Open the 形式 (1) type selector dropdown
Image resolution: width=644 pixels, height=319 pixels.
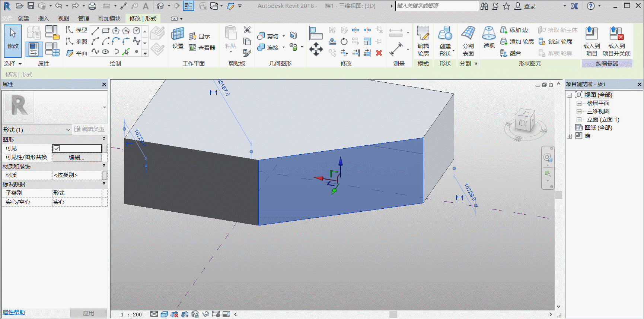pos(36,130)
